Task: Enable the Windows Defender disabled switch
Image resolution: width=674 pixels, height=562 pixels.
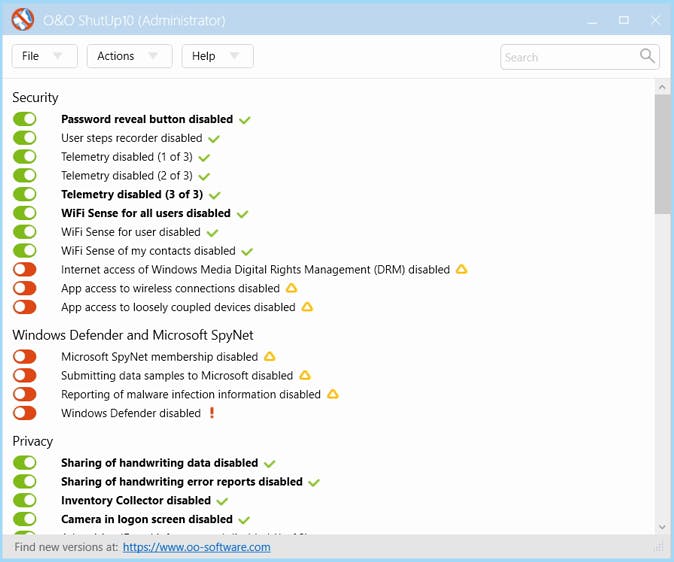Action: [x=25, y=413]
